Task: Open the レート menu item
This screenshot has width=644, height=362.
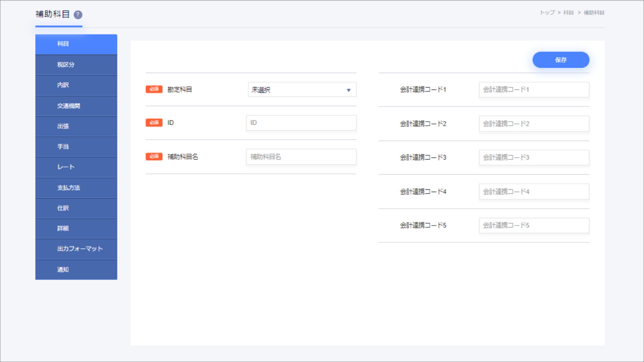Action: [76, 167]
